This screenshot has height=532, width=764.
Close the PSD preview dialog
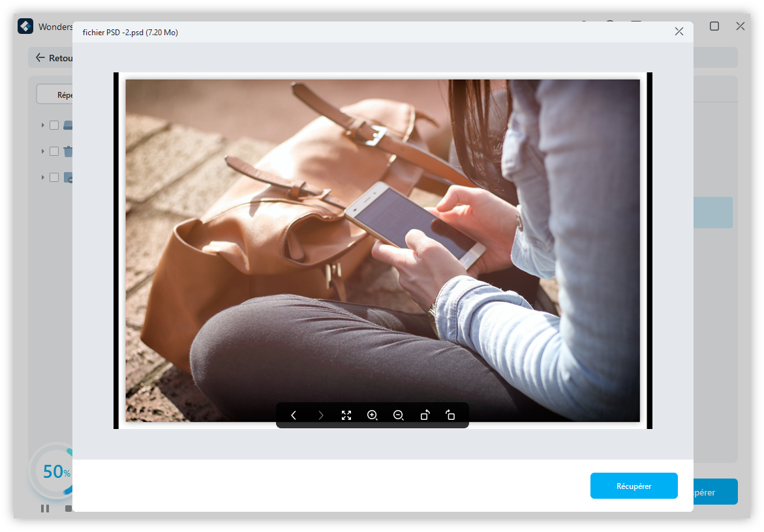pyautogui.click(x=679, y=31)
